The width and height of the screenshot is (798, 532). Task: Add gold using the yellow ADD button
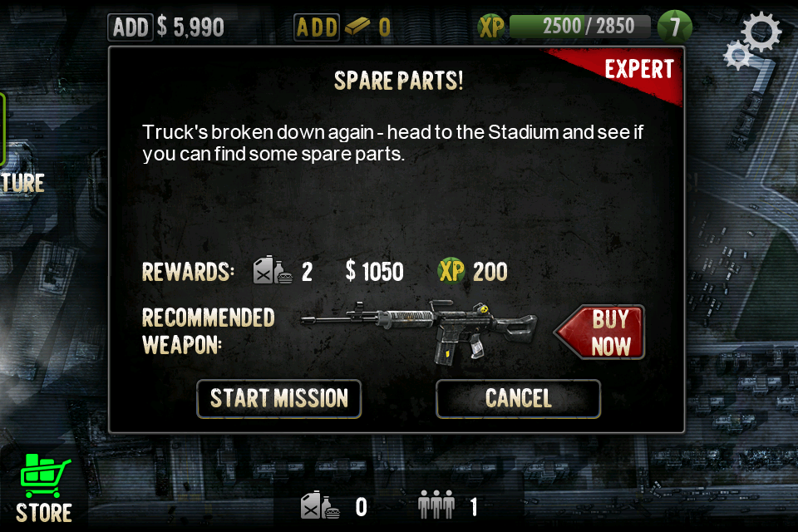click(x=317, y=27)
